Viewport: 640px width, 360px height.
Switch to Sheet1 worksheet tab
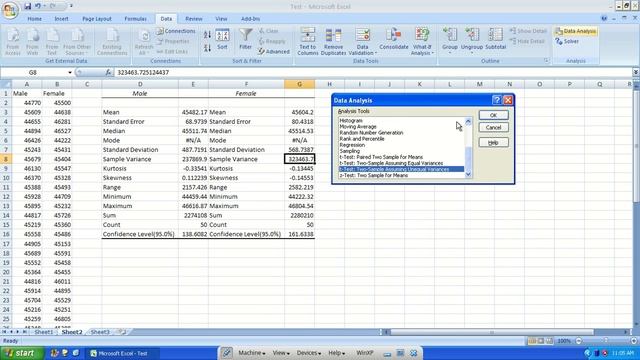click(44, 332)
